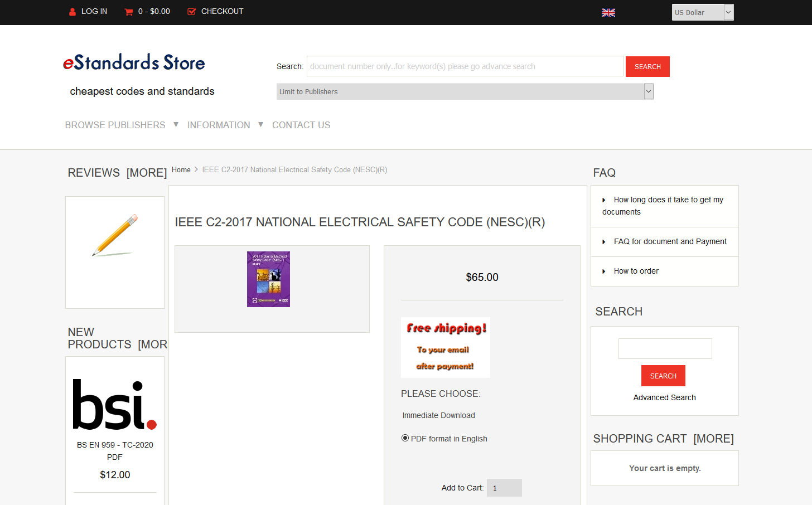Open FAQ for document and Payment
Screen dimensions: 812x505
coord(670,241)
